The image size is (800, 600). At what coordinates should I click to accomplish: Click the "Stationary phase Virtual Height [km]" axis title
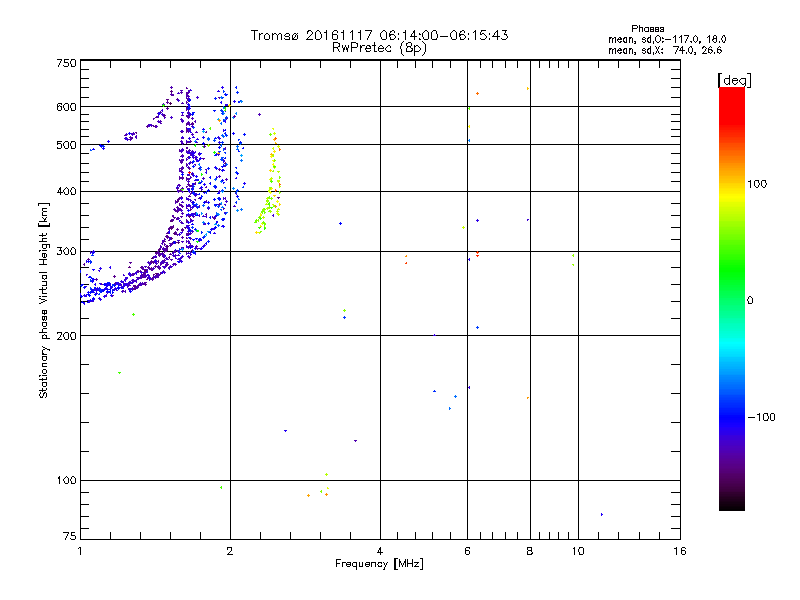(44, 300)
